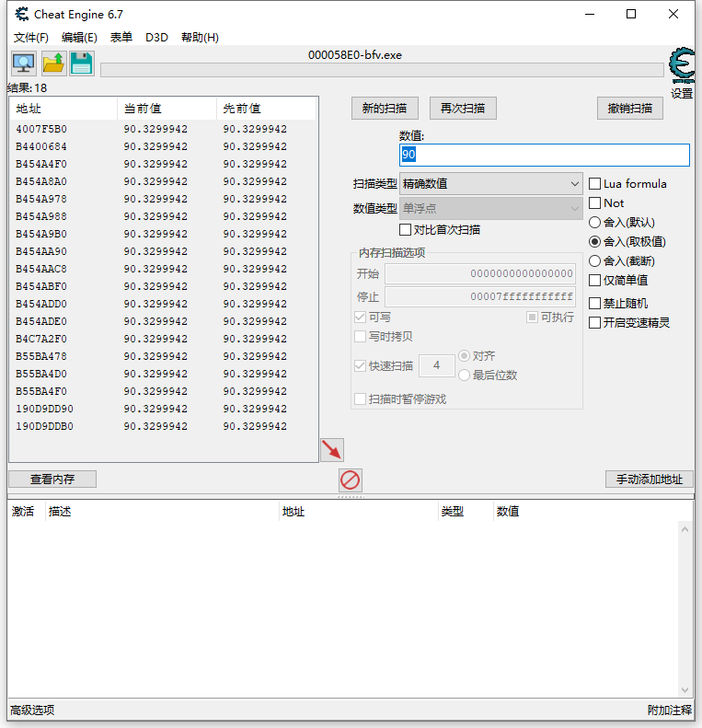
Task: Click the 先前值 column header
Action: (x=266, y=109)
